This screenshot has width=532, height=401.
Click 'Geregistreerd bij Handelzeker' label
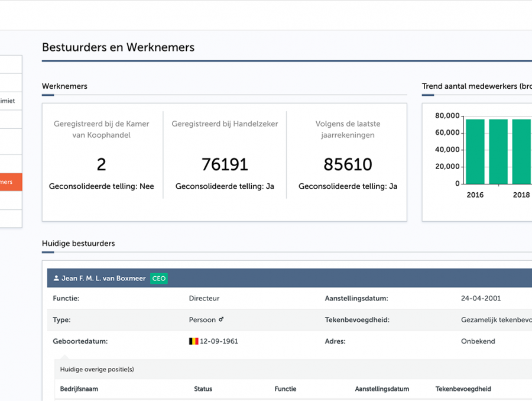(225, 124)
